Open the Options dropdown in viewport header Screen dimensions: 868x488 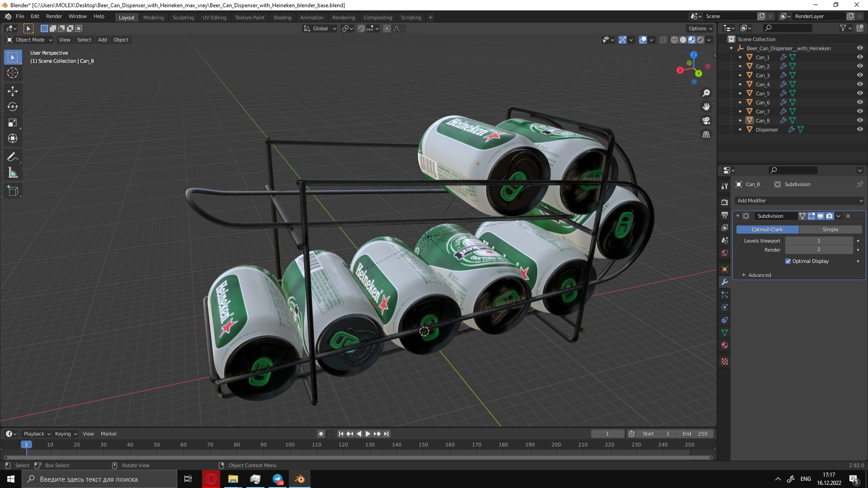pyautogui.click(x=700, y=28)
